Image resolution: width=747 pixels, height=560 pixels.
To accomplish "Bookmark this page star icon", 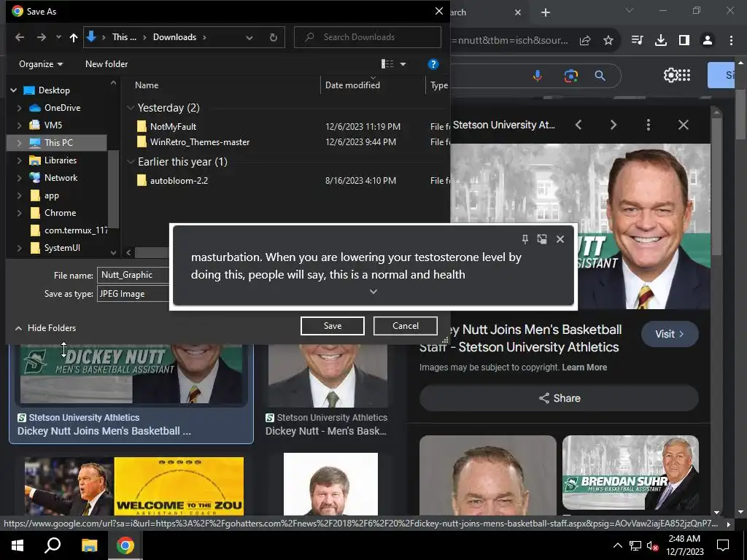I will 608,41.
